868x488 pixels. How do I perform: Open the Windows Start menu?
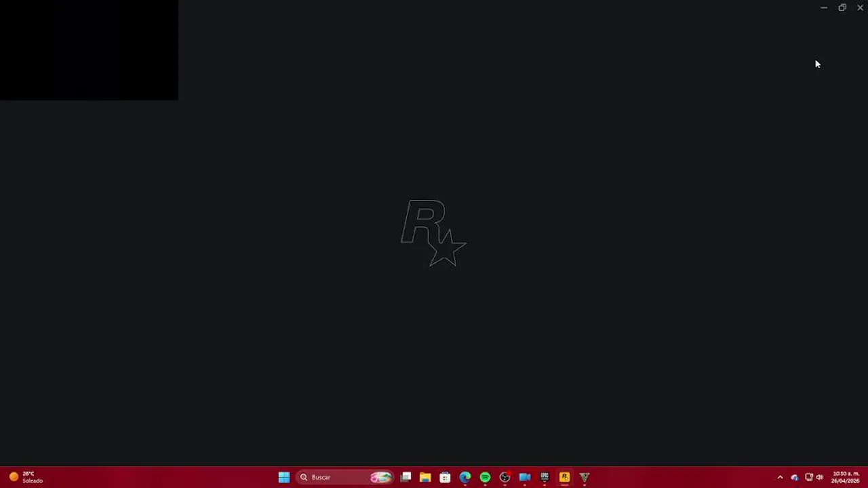coord(284,477)
